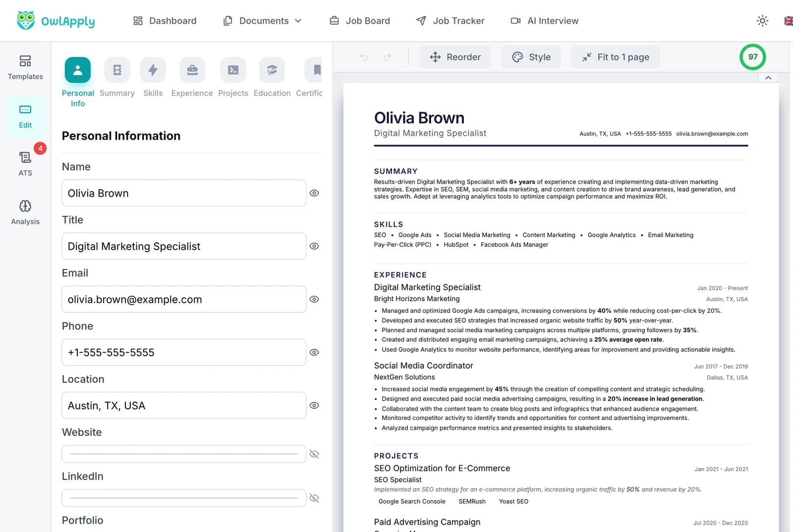
Task: Open the language flag selector
Action: pos(789,21)
